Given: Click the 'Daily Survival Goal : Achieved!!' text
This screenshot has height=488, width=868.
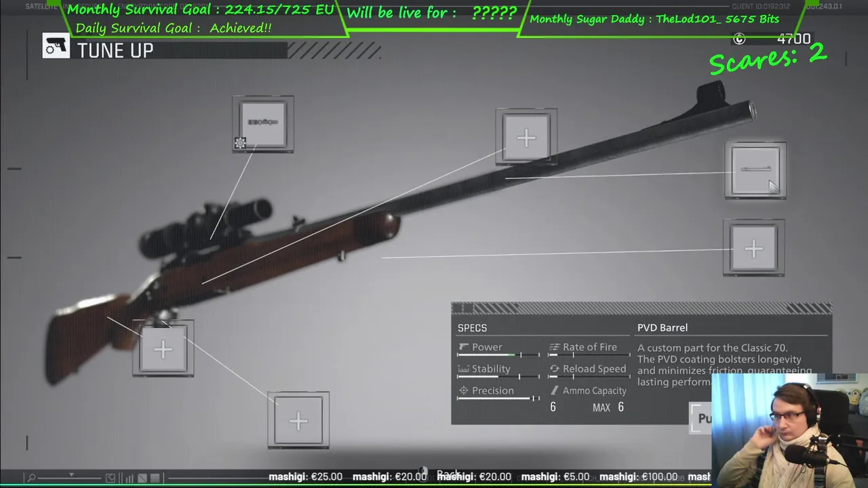Looking at the screenshot, I should click(174, 28).
